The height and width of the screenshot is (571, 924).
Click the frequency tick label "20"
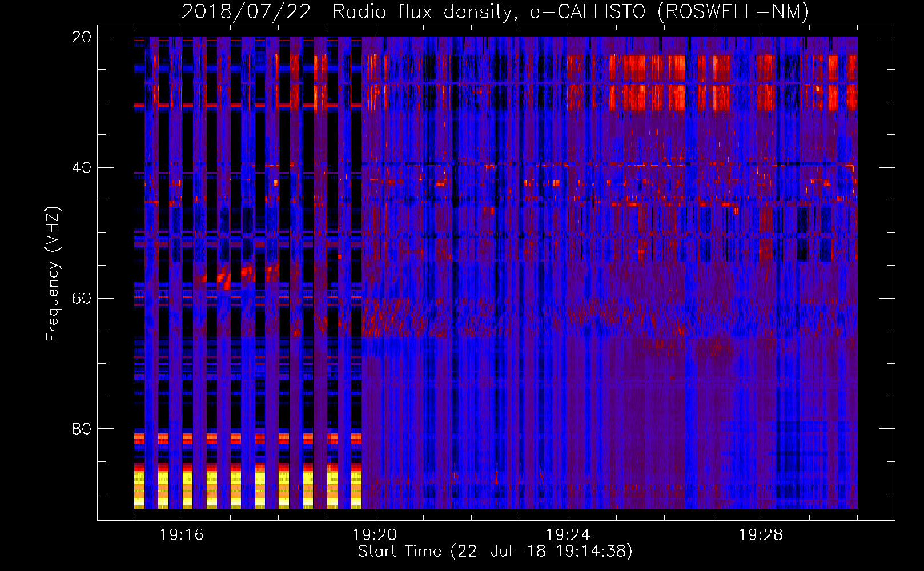(x=82, y=37)
